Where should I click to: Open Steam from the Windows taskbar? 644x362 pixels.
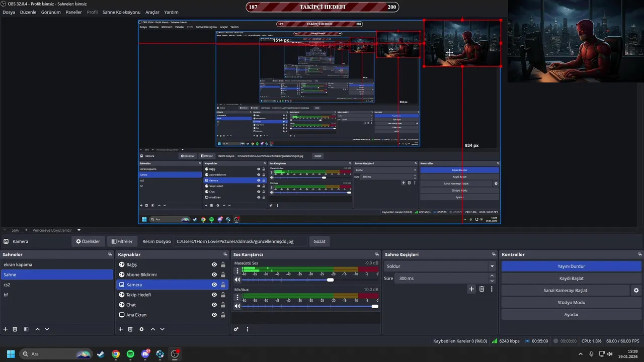101,354
